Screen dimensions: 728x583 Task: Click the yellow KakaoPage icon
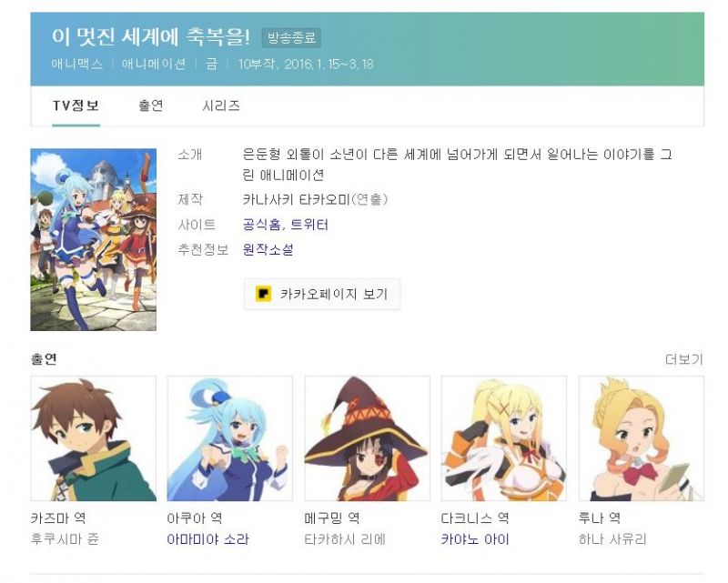[263, 294]
